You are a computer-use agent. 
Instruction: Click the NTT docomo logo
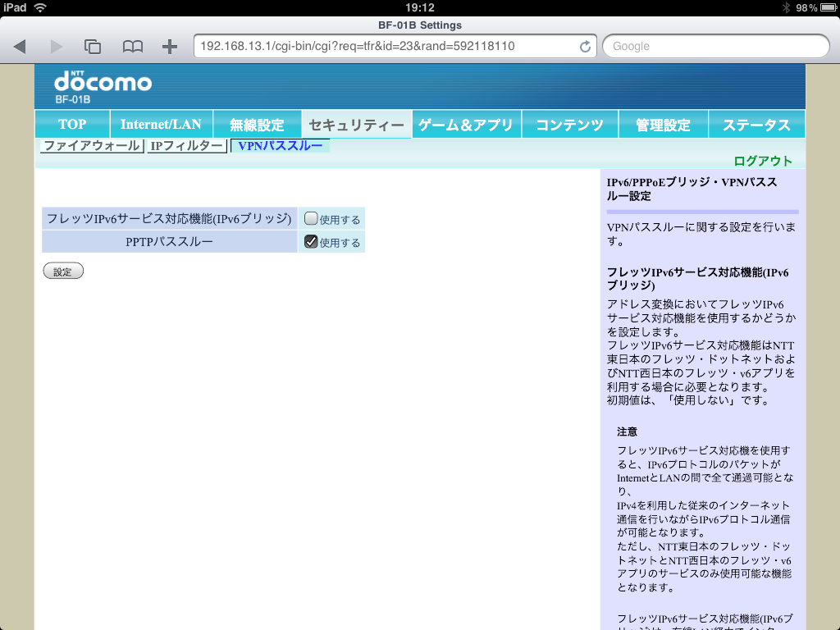tap(103, 81)
